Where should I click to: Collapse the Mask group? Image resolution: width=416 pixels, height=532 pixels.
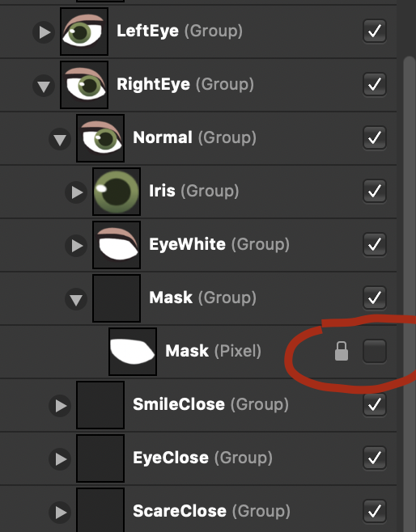(x=76, y=299)
